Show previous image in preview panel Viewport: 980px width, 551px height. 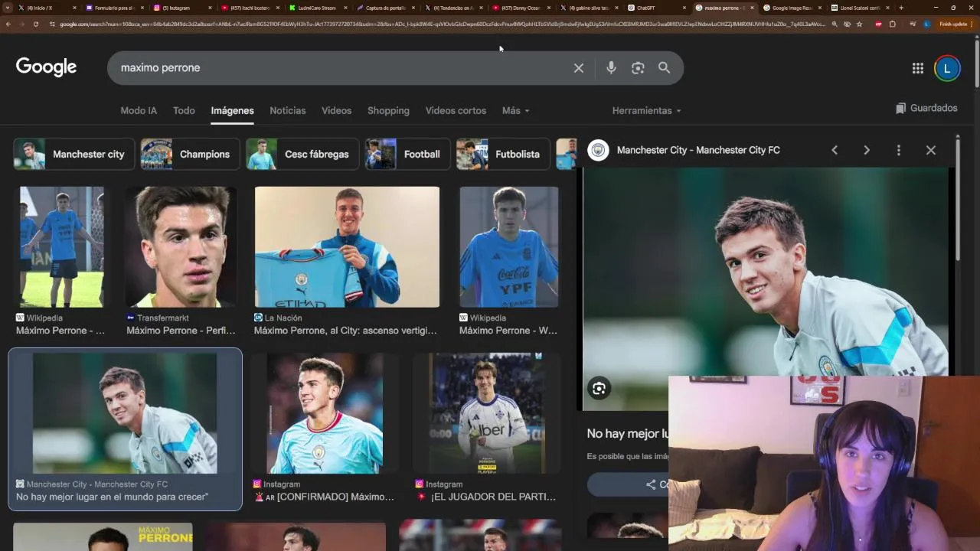click(x=835, y=150)
